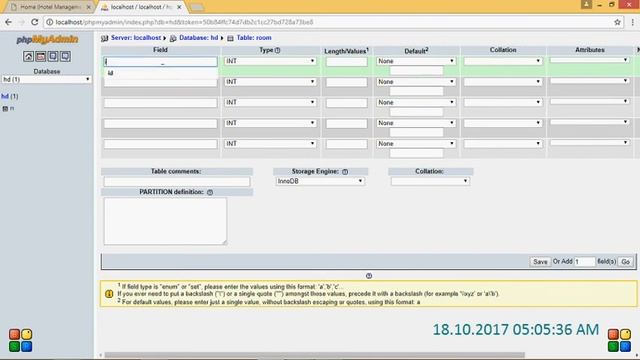Open phpMyAdmin Home icon in sidebar
Image resolution: width=640 pixels, height=360 pixels.
pos(28,56)
